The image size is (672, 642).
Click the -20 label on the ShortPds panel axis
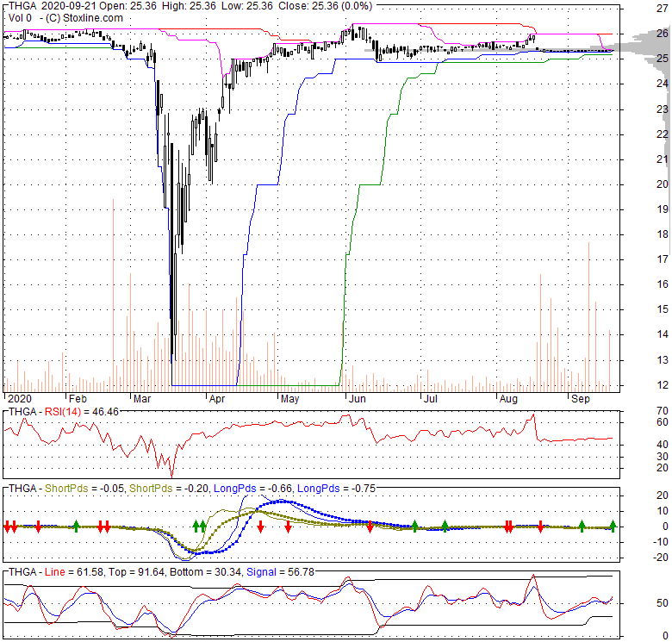[661, 558]
